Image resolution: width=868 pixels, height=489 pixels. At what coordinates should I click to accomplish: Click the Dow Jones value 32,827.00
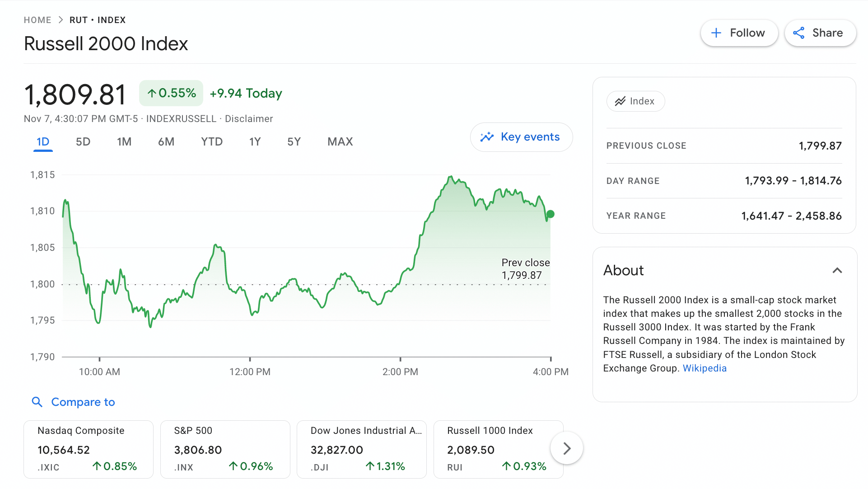pyautogui.click(x=337, y=450)
